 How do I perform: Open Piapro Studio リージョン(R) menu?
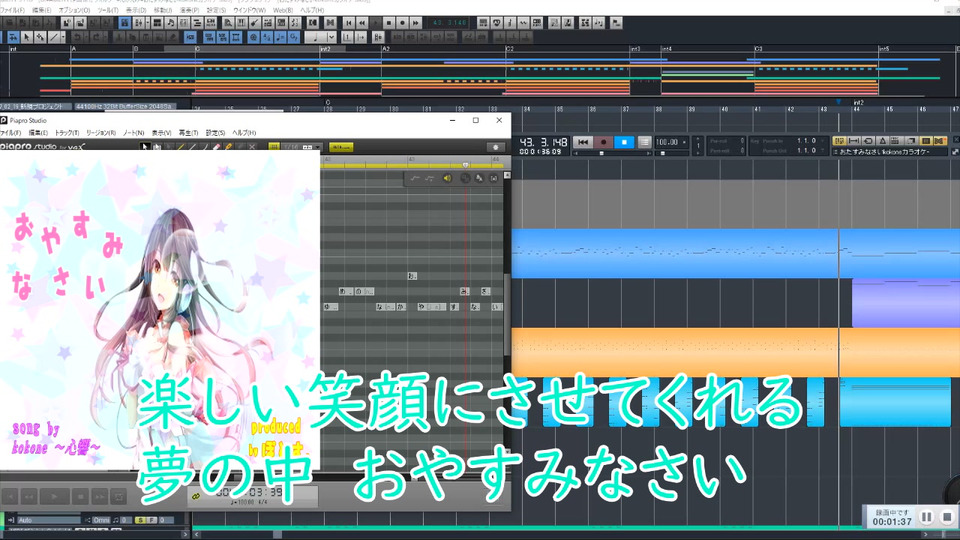click(101, 133)
